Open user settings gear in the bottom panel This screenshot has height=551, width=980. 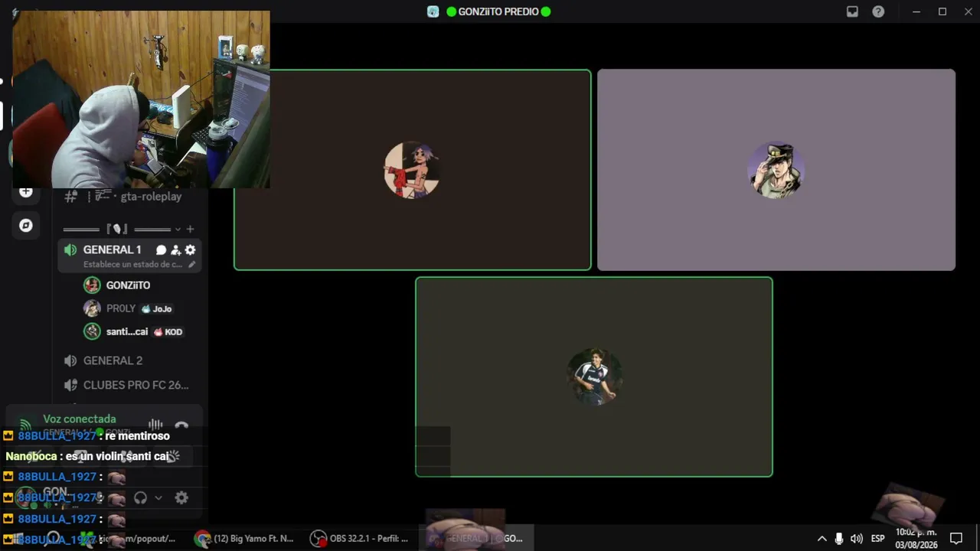coord(181,497)
